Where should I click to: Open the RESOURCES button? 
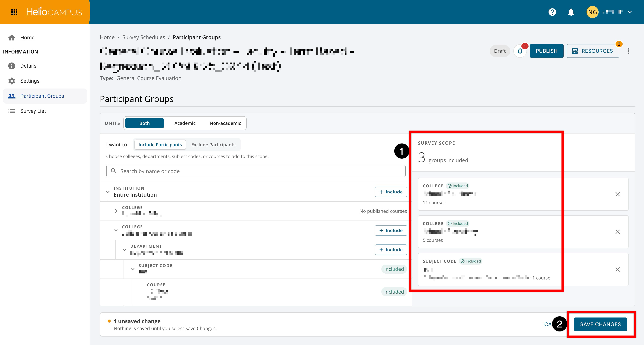[593, 51]
